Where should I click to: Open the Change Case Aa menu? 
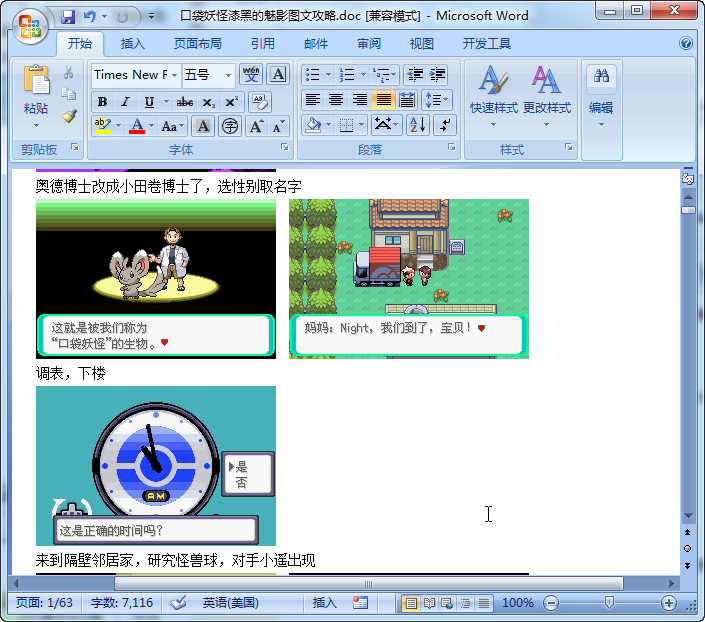pyautogui.click(x=173, y=126)
